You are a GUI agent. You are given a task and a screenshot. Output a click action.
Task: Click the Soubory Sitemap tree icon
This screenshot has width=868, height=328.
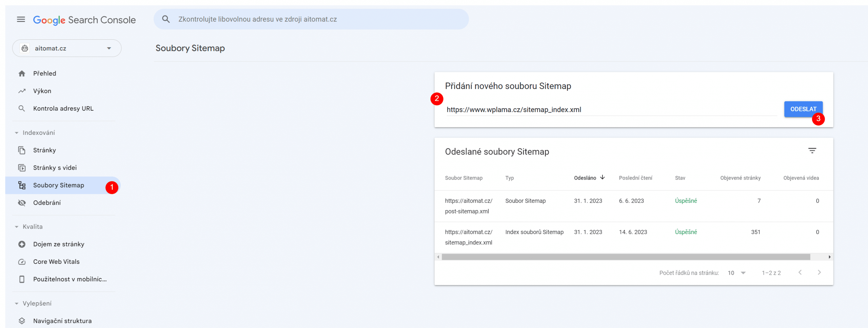[x=22, y=185]
